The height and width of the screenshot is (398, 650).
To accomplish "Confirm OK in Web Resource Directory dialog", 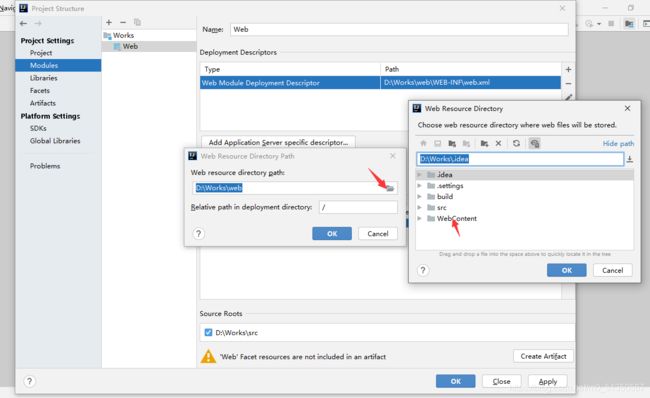I will (x=567, y=270).
